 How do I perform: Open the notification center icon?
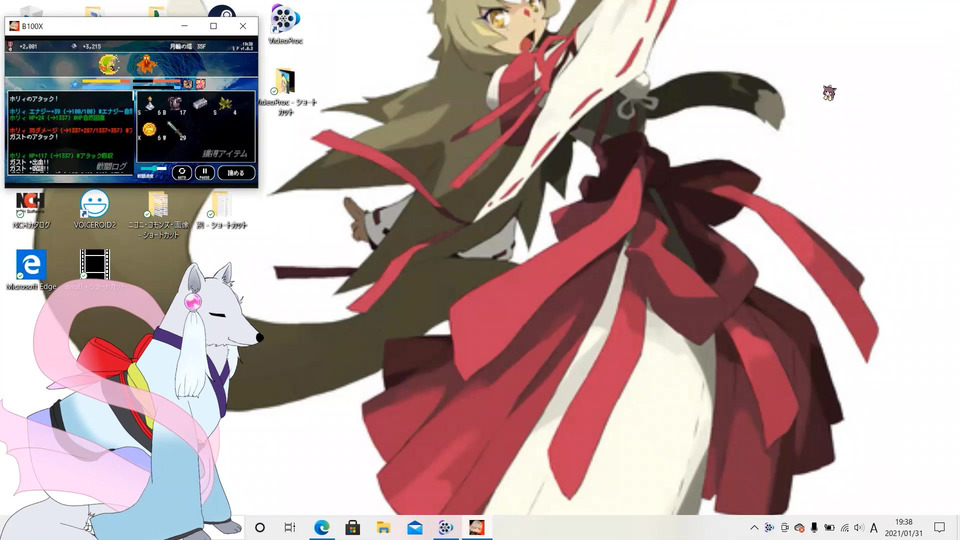940,527
